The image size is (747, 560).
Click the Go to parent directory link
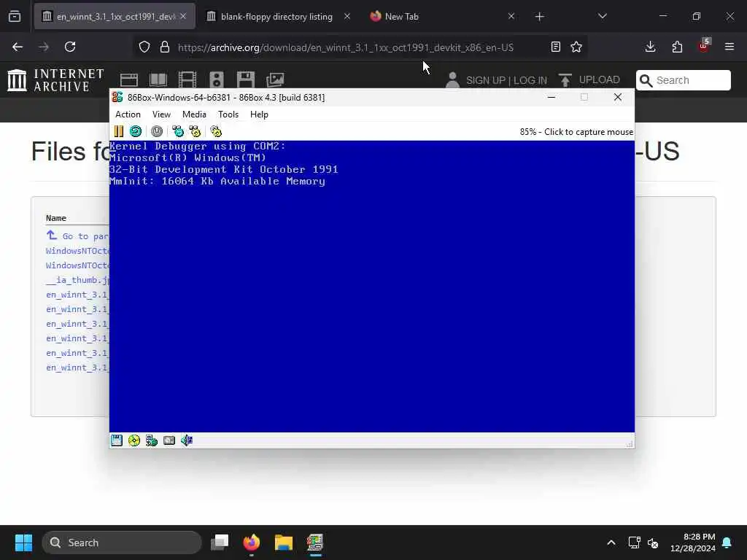click(77, 236)
